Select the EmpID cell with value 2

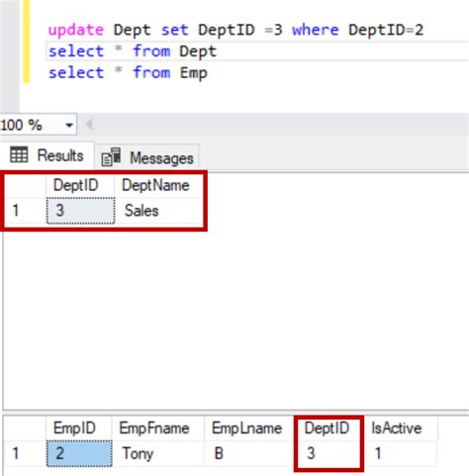click(79, 453)
